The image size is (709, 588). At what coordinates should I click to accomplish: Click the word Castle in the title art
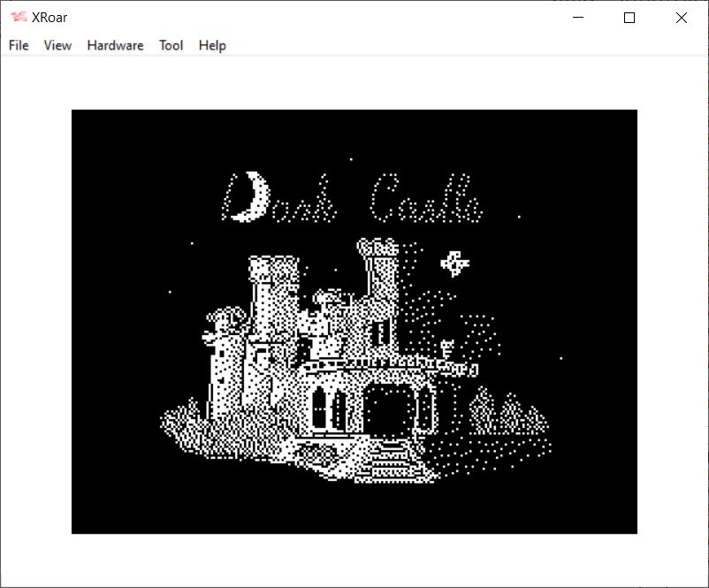(x=426, y=201)
